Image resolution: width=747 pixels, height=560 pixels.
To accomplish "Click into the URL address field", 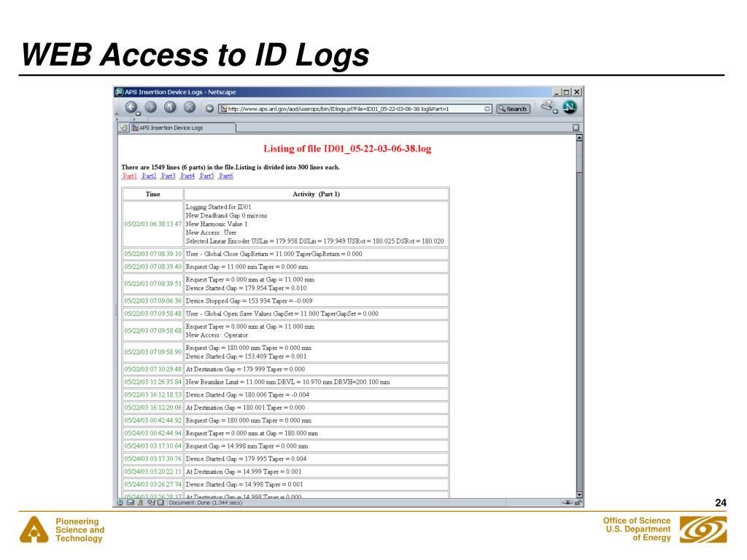I will [355, 109].
